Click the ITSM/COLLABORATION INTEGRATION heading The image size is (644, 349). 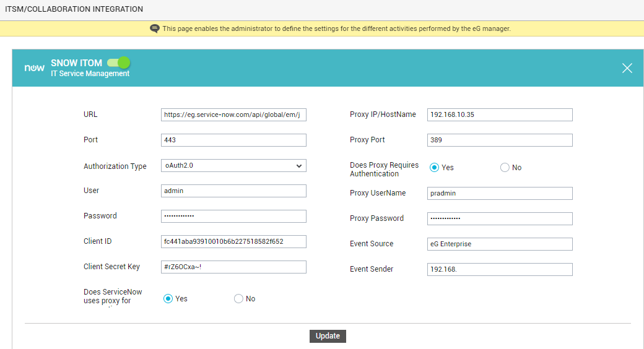[x=74, y=9]
